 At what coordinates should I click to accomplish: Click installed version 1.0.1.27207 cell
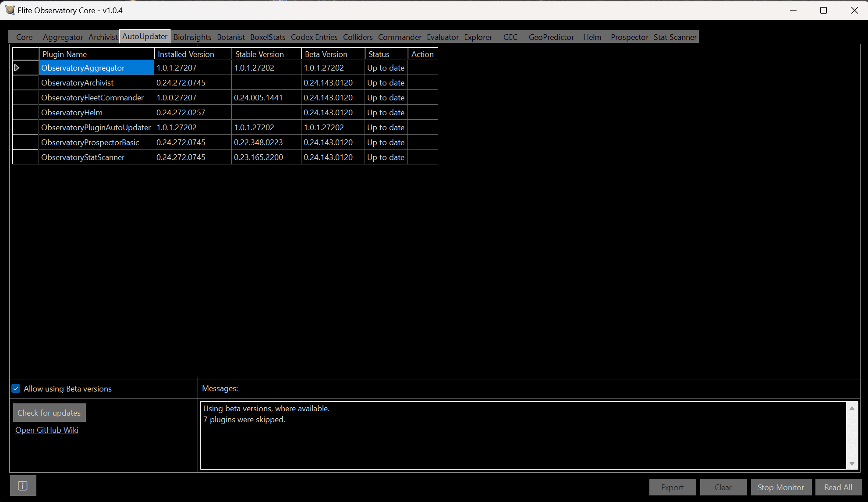tap(193, 68)
